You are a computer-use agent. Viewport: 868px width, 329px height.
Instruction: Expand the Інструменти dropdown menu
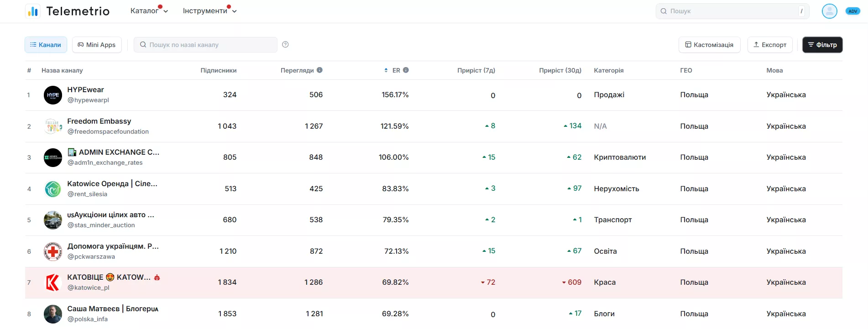pyautogui.click(x=209, y=11)
